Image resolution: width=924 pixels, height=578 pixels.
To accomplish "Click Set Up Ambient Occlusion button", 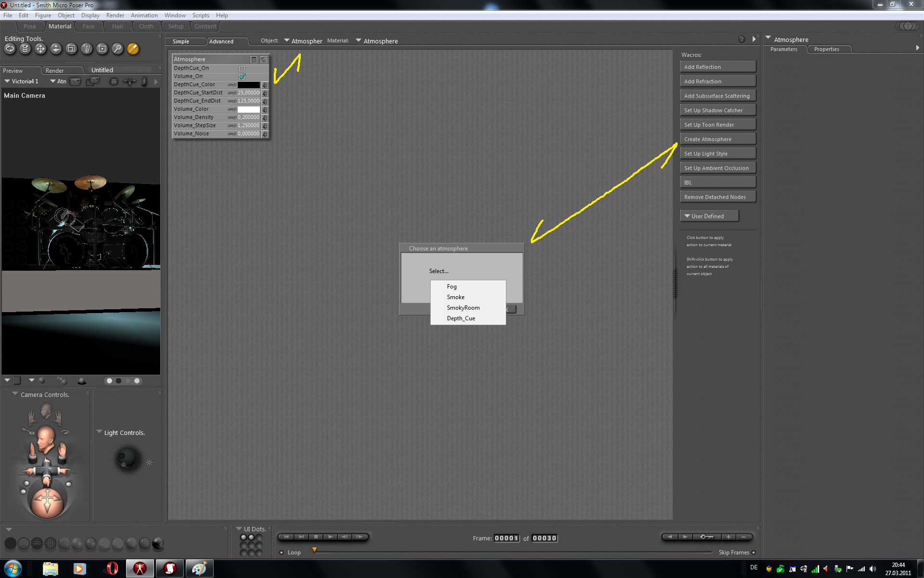I will [x=717, y=168].
